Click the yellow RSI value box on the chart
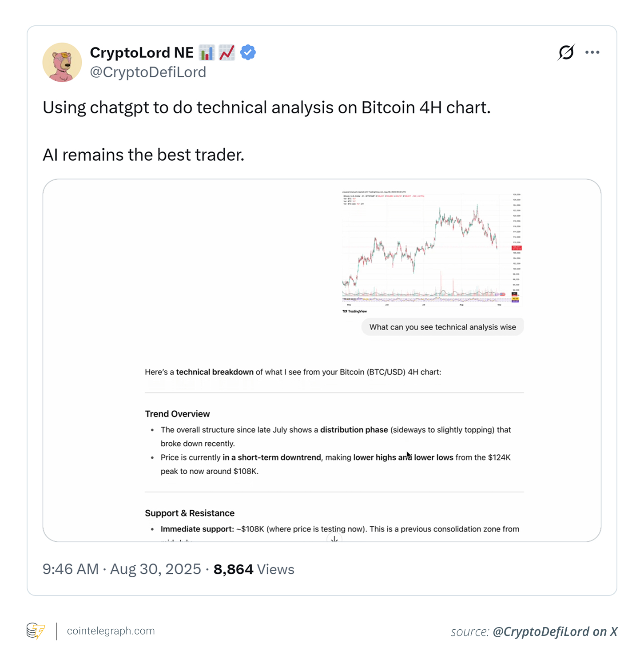The height and width of the screenshot is (667, 644). (516, 299)
